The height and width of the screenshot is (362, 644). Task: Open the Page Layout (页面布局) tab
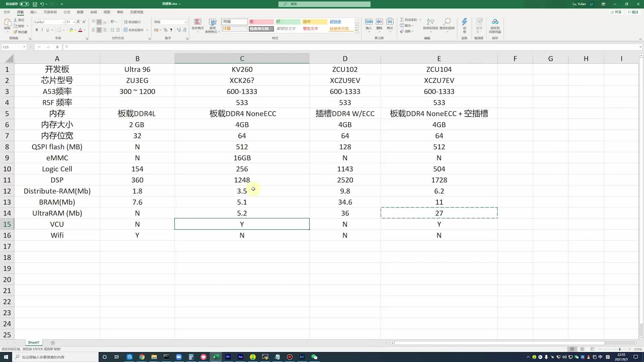50,12
